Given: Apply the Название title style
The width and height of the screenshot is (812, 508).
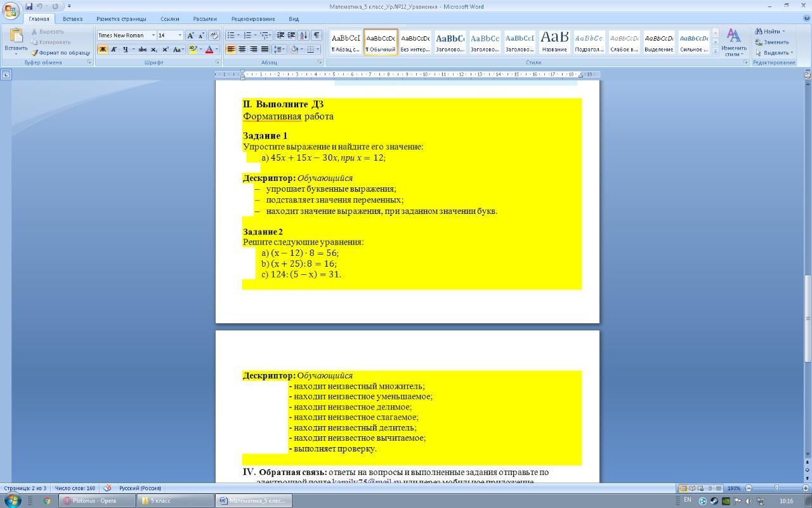Looking at the screenshot, I should pos(554,42).
